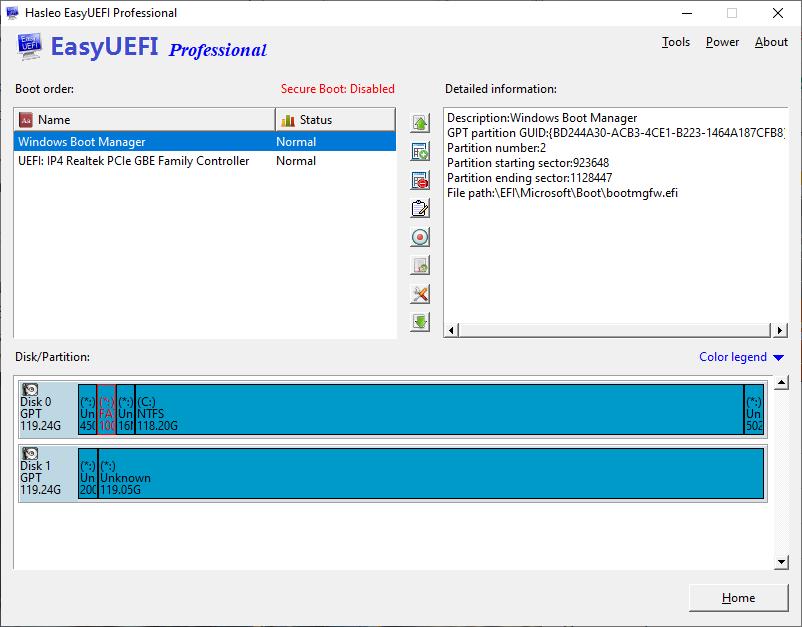Open the Tools menu
802x627 pixels.
[x=676, y=42]
